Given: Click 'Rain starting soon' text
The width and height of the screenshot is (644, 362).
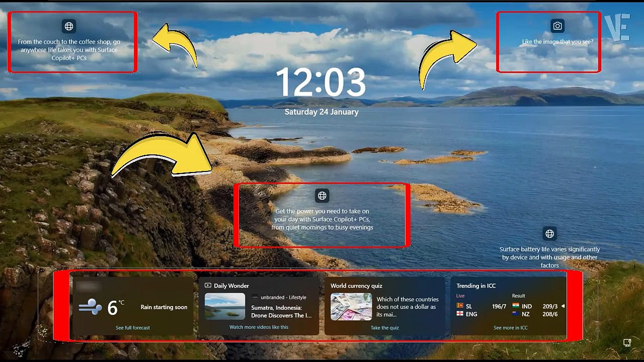Looking at the screenshot, I should click(164, 307).
